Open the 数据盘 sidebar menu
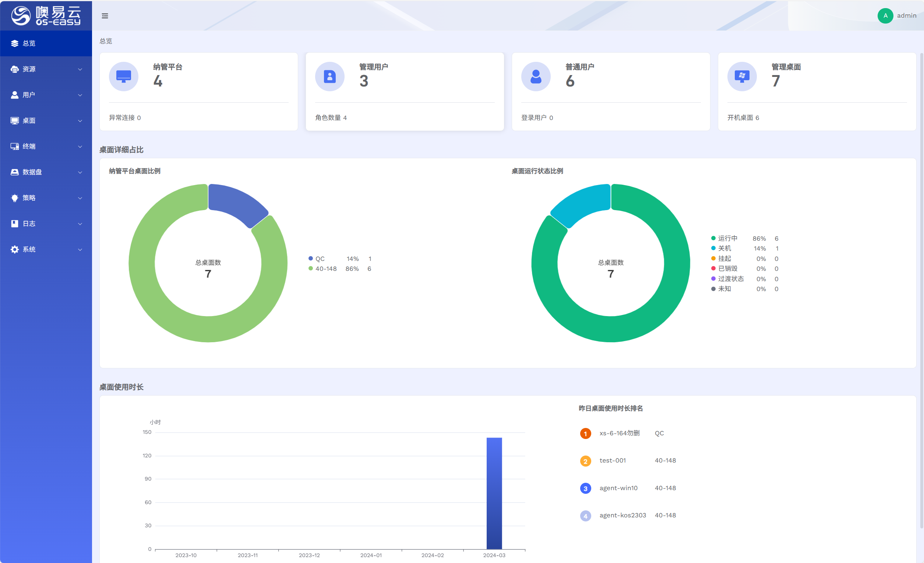924x563 pixels. click(x=32, y=172)
